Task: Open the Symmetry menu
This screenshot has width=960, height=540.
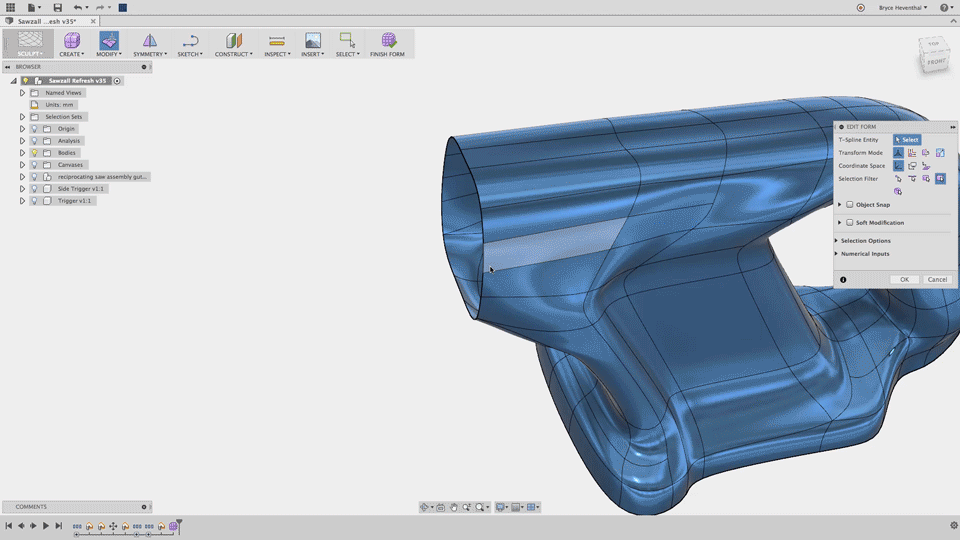Action: coord(150,44)
